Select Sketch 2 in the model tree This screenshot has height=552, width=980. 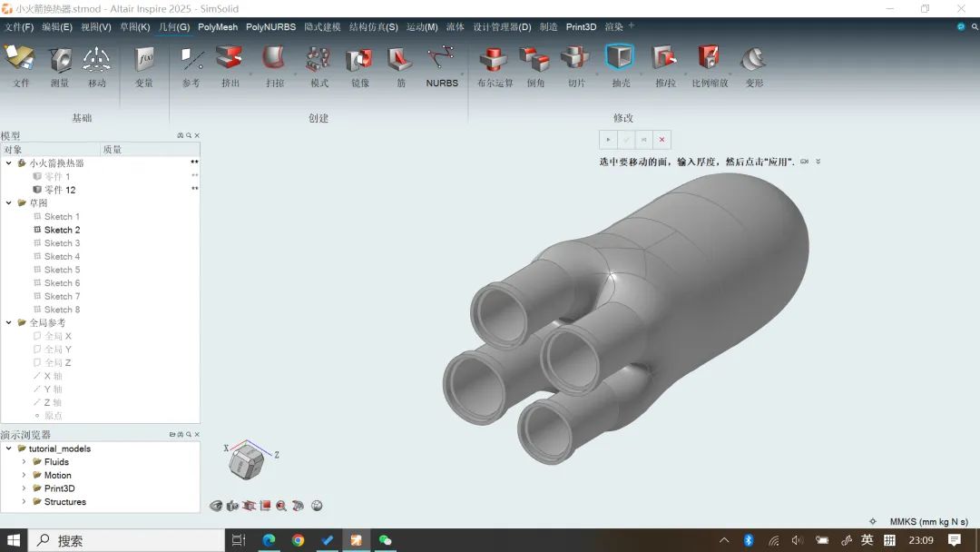coord(62,230)
